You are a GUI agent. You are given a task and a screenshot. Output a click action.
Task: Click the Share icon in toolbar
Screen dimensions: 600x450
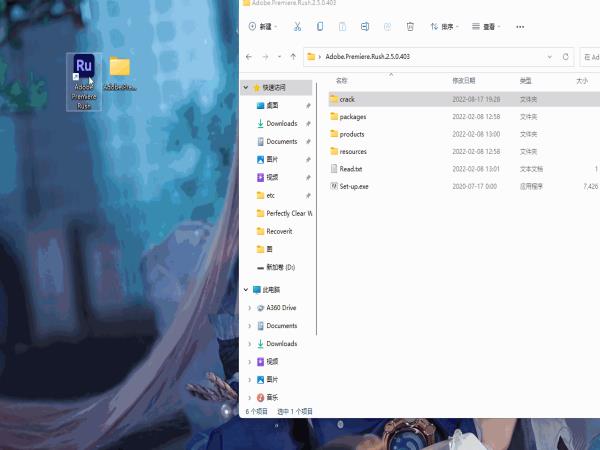pos(387,26)
